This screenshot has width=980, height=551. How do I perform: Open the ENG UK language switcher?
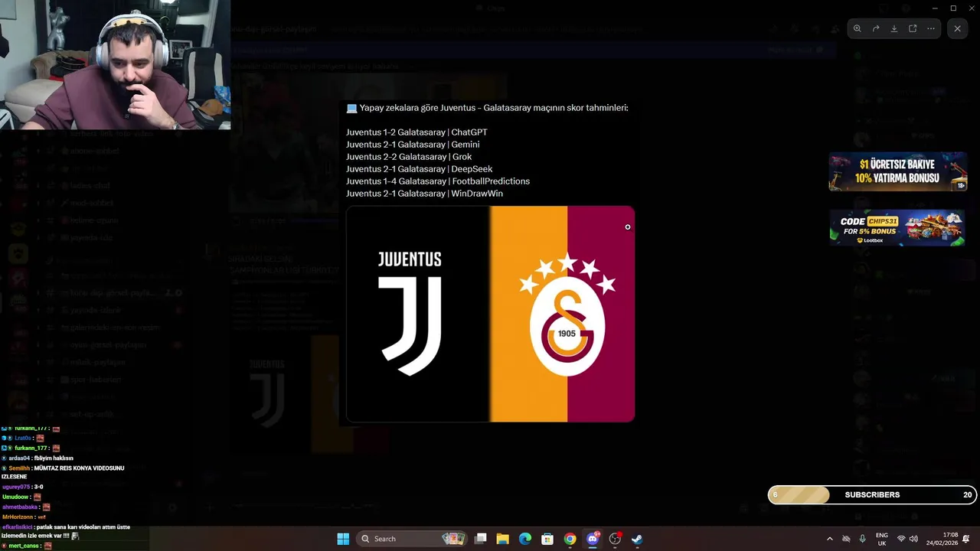[882, 539]
